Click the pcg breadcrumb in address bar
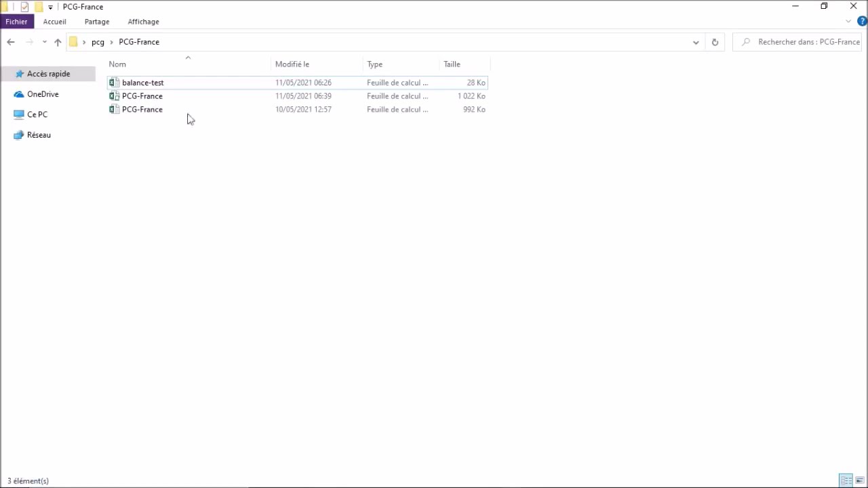 98,42
